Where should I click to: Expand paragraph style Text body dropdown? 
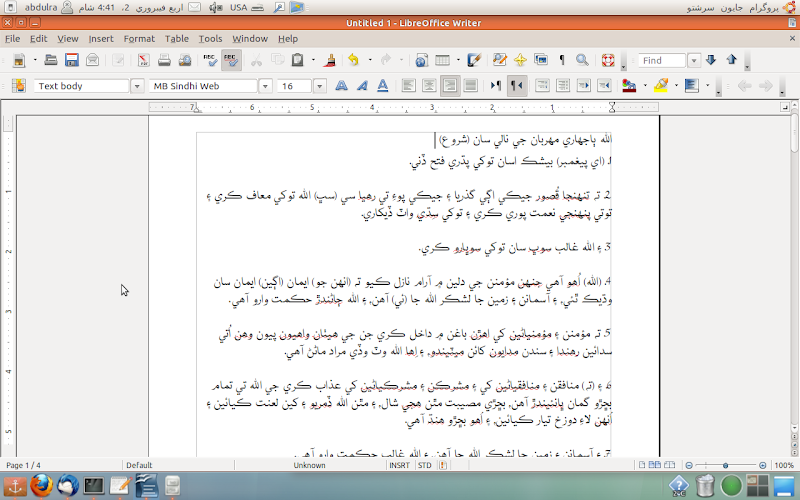(137, 86)
